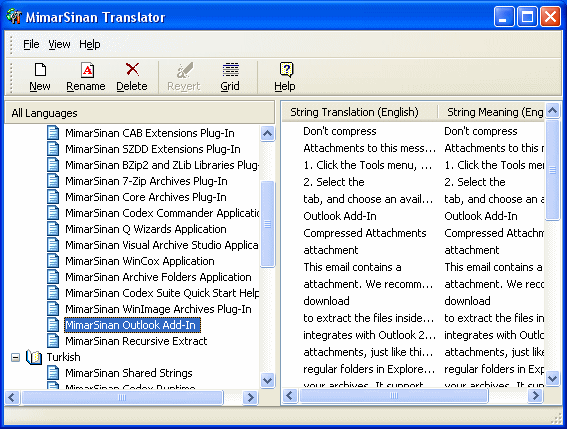Click the Rename toolbar icon
567x429 pixels.
pos(87,70)
